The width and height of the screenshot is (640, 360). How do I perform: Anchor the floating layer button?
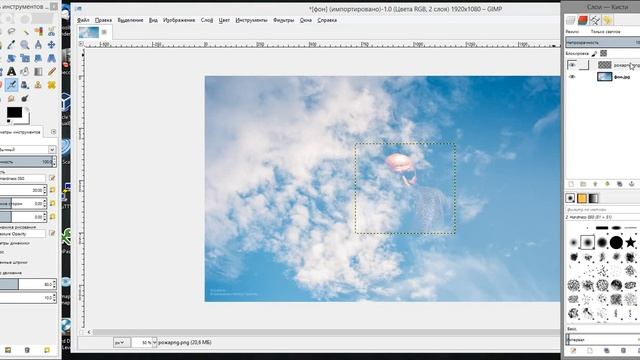pyautogui.click(x=631, y=184)
